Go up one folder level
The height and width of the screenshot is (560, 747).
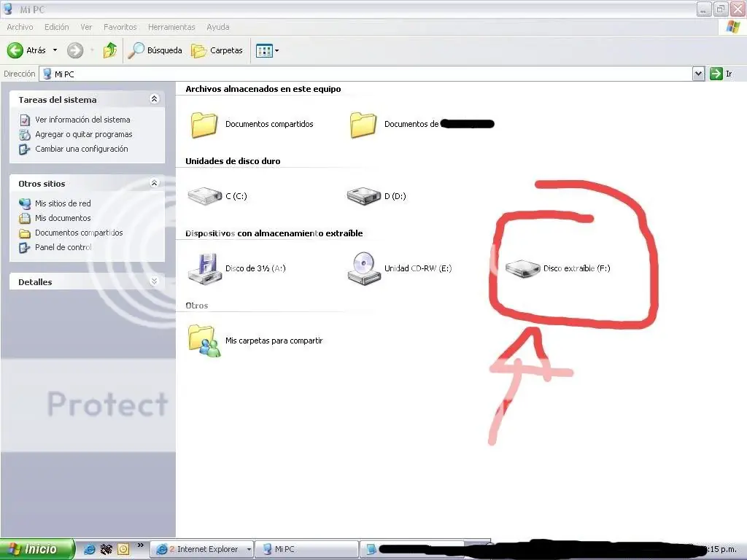point(110,50)
